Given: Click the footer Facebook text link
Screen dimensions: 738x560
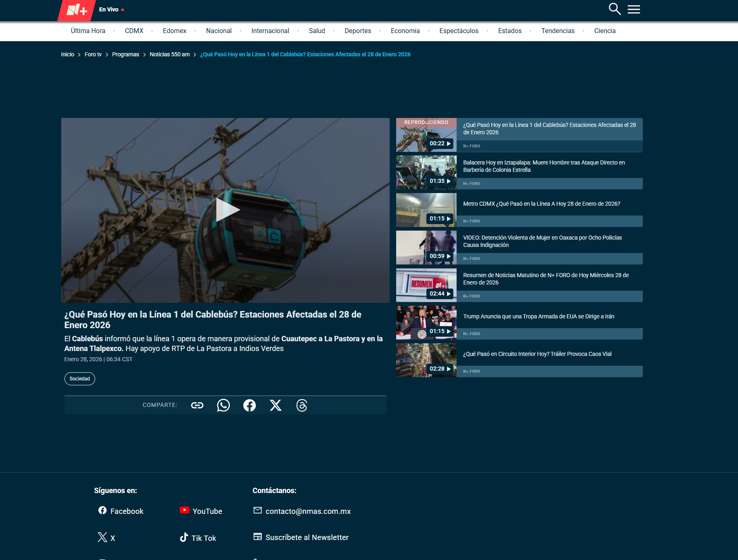Looking at the screenshot, I should pos(127,511).
